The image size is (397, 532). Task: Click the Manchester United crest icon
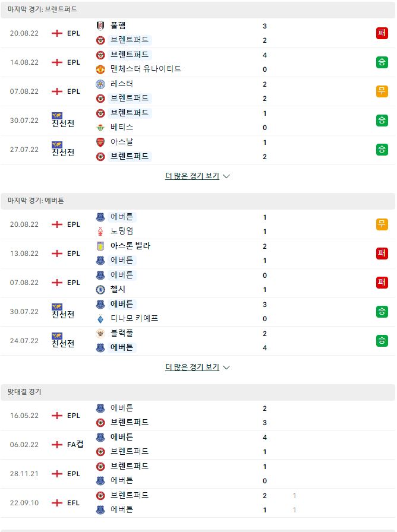click(x=100, y=69)
